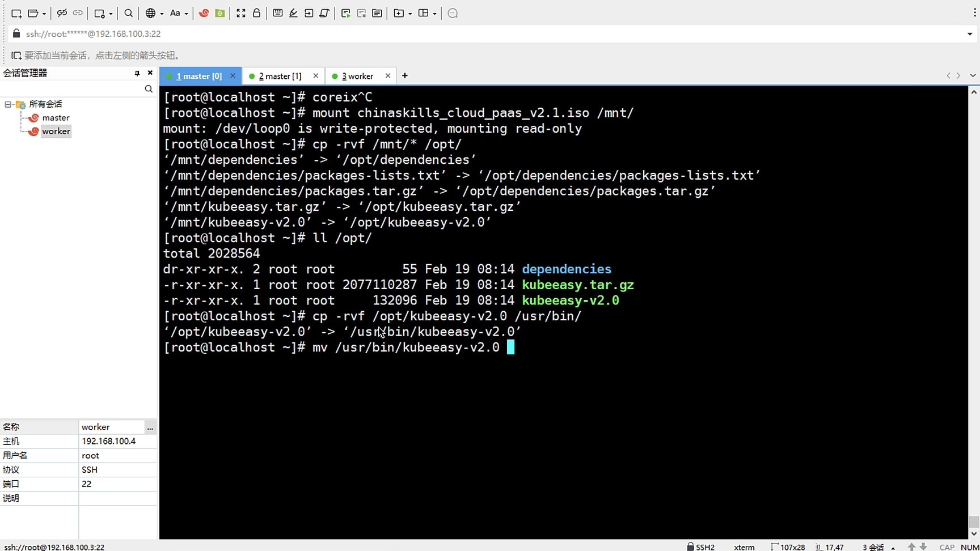Click the script scroll icon
The image size is (980, 551).
tap(324, 13)
